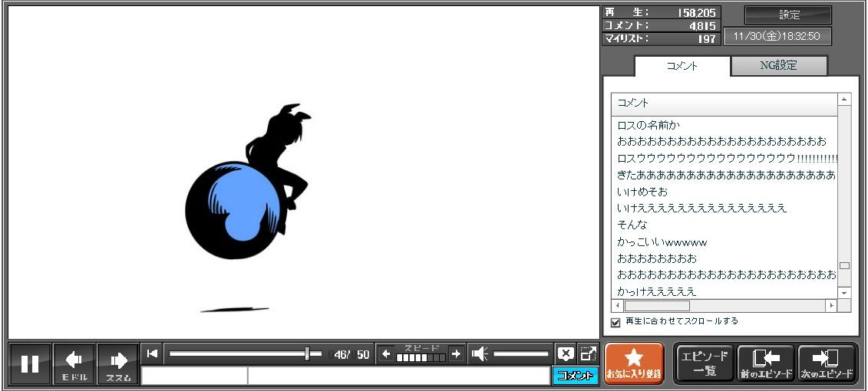Image resolution: width=868 pixels, height=391 pixels.
Task: Open the エピソード一覧 episode list
Action: [x=704, y=363]
